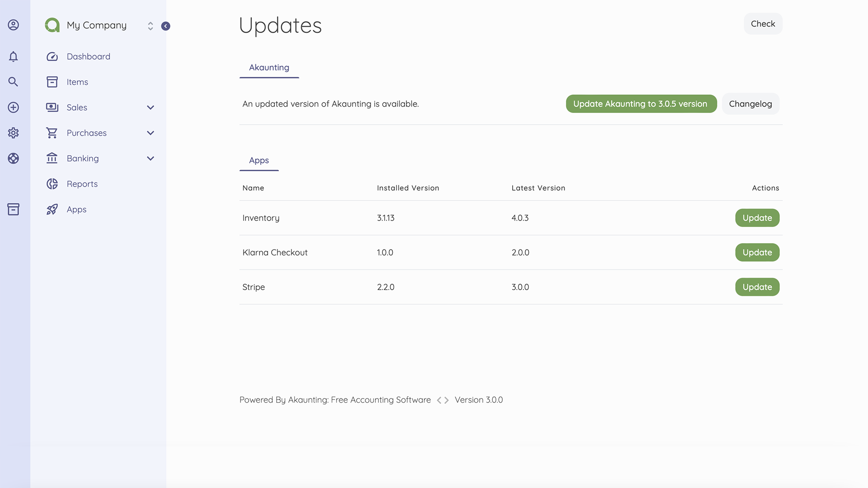Open search from the left rail

pyautogui.click(x=13, y=82)
